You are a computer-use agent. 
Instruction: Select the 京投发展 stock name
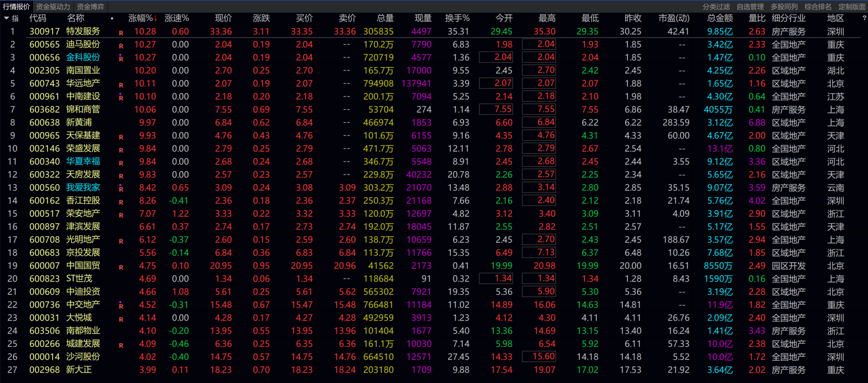[x=83, y=253]
